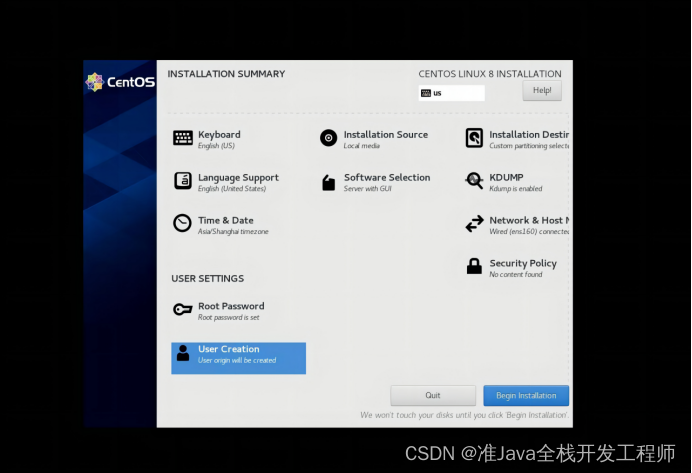Click 'User origin will be created' text

[x=237, y=360]
